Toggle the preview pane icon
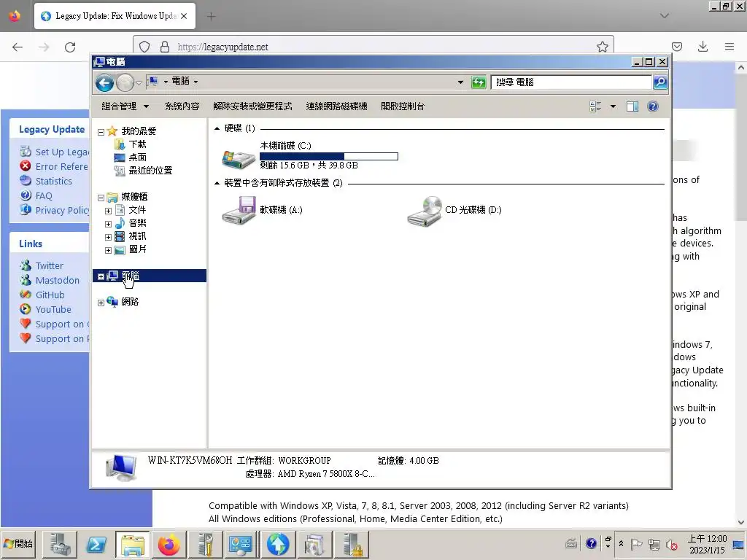The image size is (747, 560). pyautogui.click(x=632, y=106)
